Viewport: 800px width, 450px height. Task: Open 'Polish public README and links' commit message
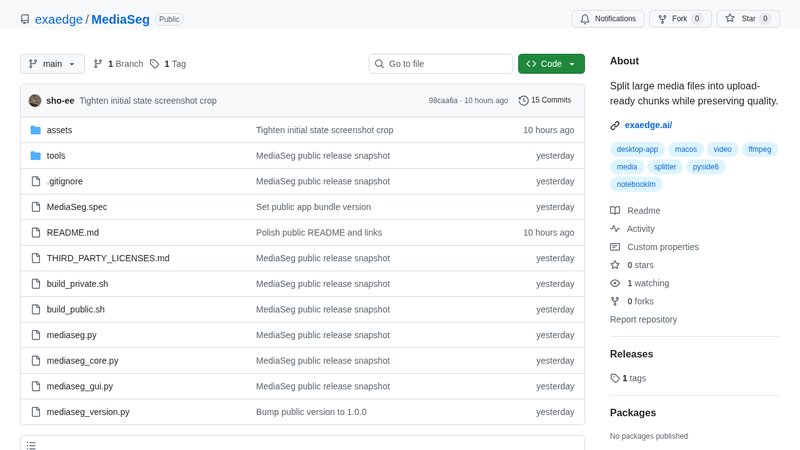319,232
